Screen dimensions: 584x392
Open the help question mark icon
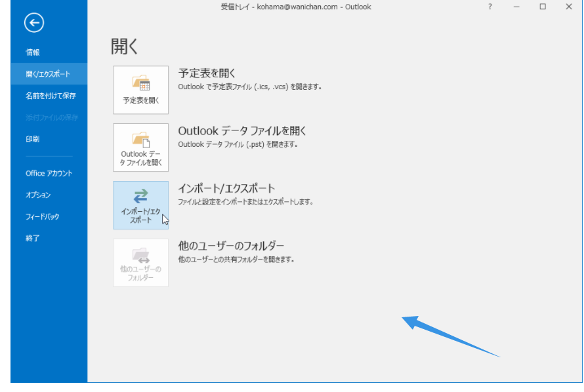tap(490, 7)
